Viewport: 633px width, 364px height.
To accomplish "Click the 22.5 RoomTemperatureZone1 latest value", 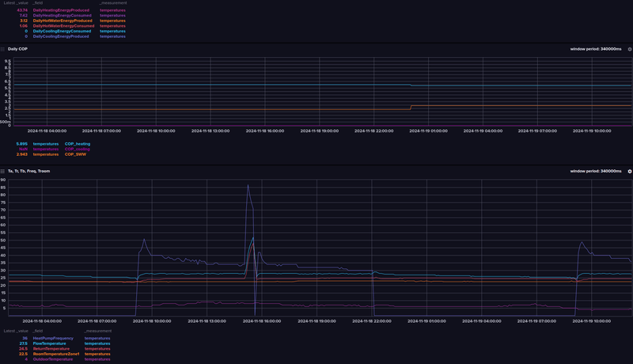I will (x=24, y=355).
